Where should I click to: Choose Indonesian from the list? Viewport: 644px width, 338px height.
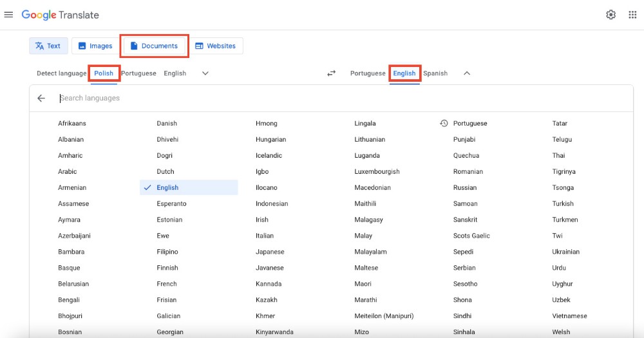(x=272, y=203)
